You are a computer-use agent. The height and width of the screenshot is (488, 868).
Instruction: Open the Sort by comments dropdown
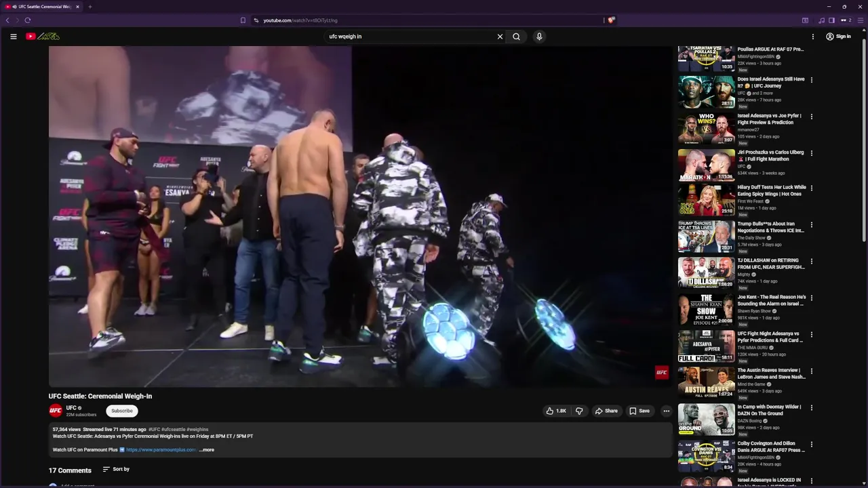(x=116, y=469)
